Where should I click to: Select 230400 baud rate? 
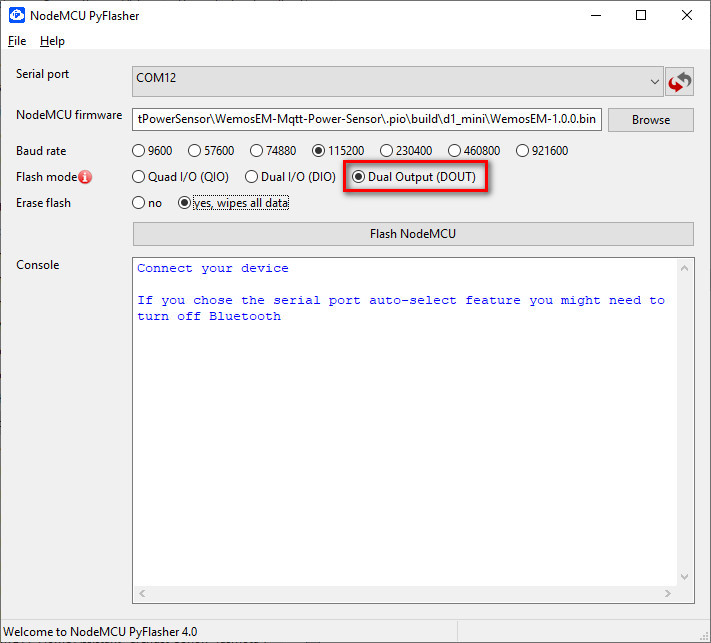(406, 151)
